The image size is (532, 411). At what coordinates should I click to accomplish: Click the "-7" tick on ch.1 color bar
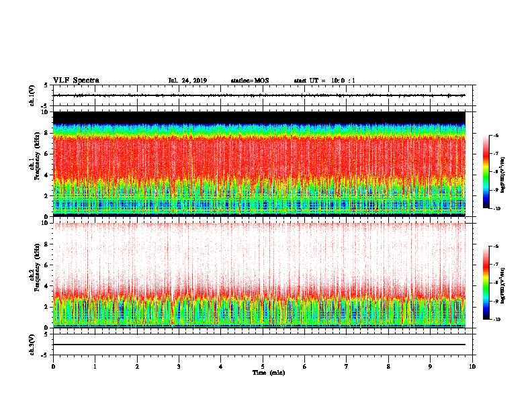coord(496,154)
